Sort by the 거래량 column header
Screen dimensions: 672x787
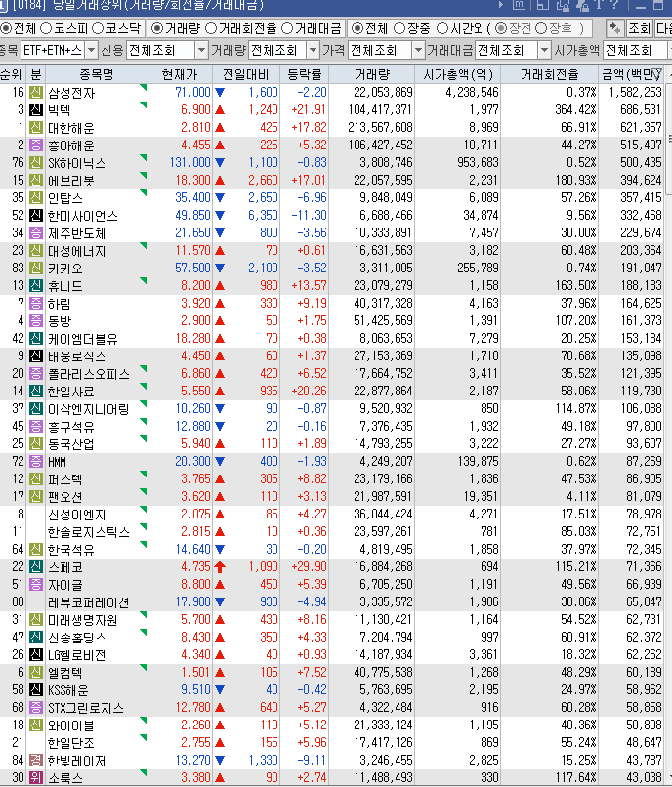tap(372, 75)
